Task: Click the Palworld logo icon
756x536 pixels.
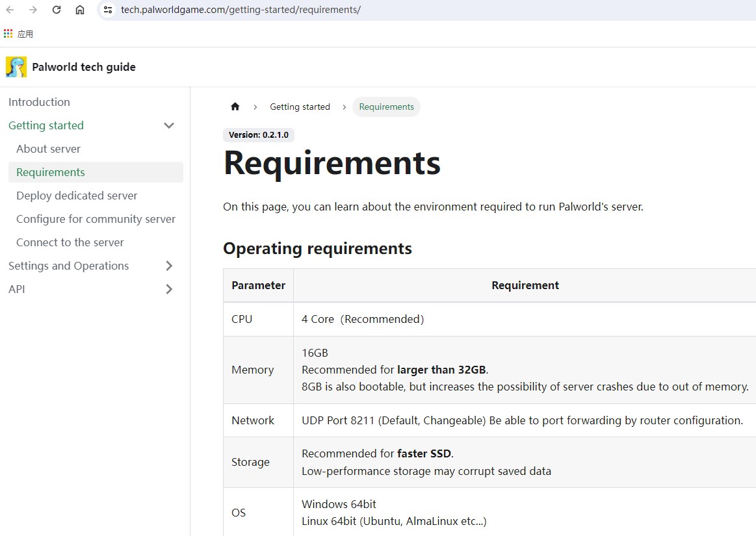Action: point(16,67)
